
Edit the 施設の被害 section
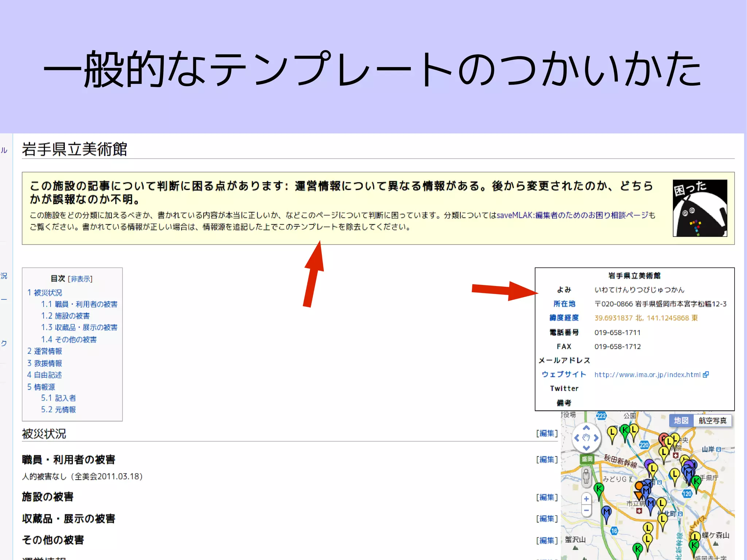(547, 497)
